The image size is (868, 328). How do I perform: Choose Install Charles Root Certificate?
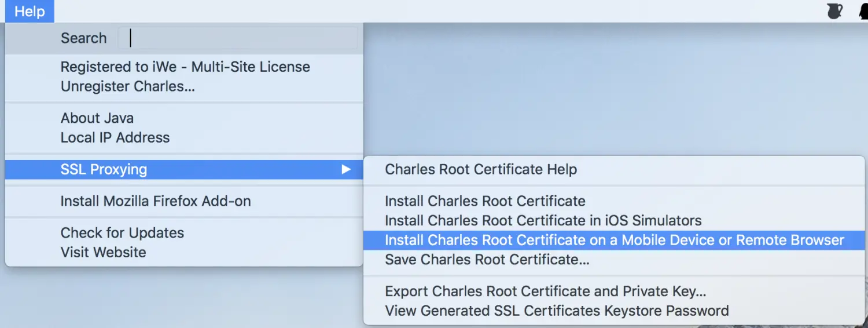coord(614,201)
